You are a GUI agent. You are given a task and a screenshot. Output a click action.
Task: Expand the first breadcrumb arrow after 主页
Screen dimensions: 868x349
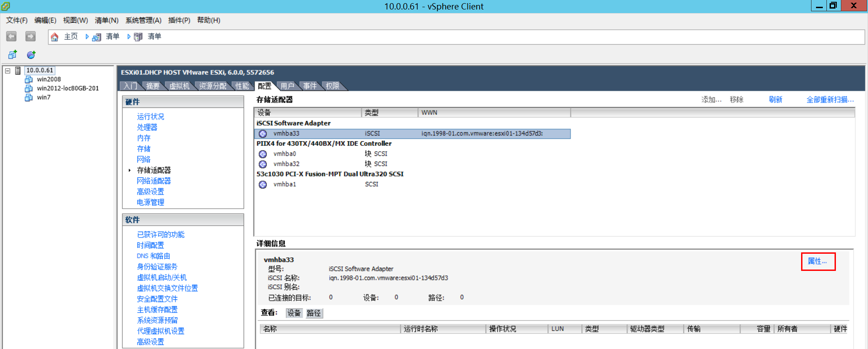(87, 37)
